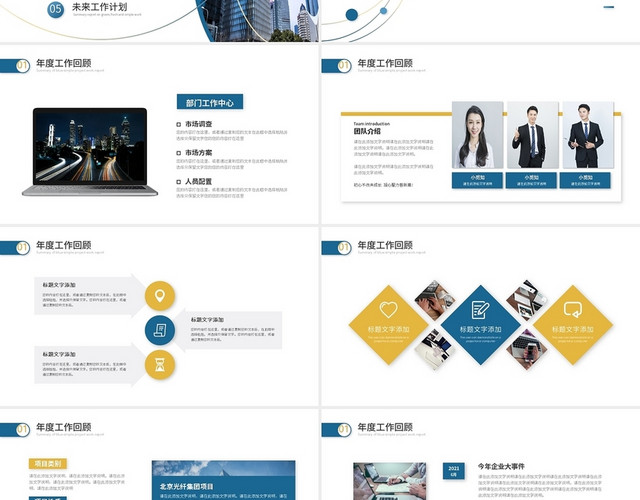Click the 人员配置 square bullet marker
This screenshot has width=640, height=500.
tap(178, 182)
